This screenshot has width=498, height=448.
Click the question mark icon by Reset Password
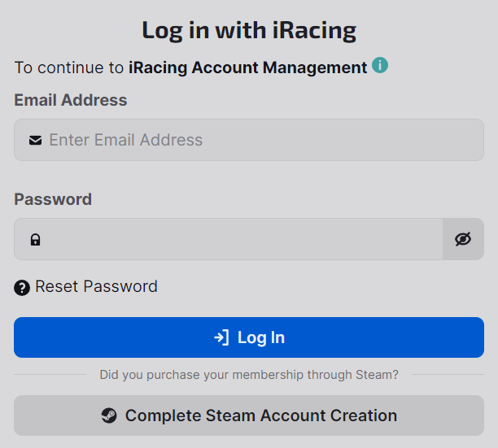pos(22,288)
